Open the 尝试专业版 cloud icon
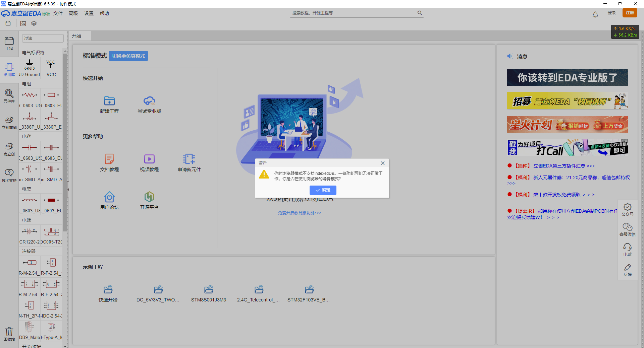644x348 pixels. point(149,101)
